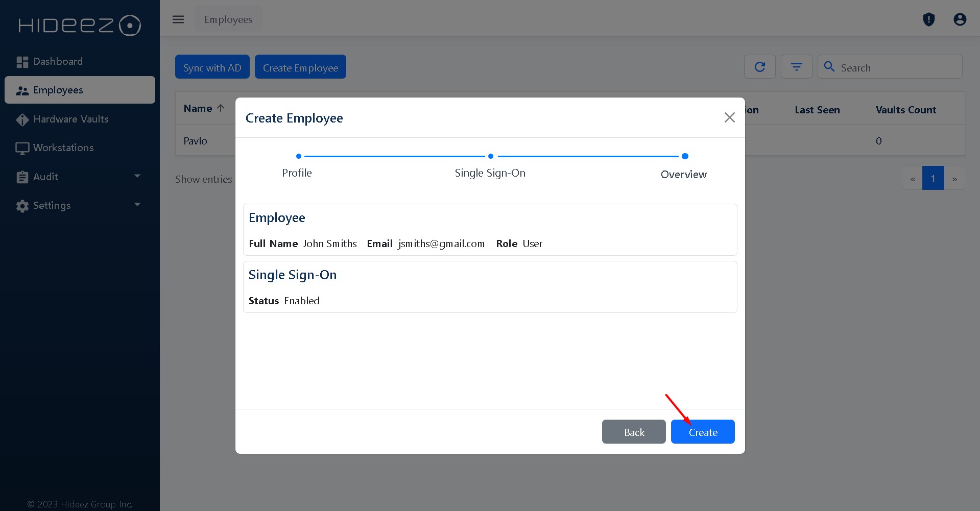Open Workstations in the sidebar
Screen dimensions: 980x511
tap(63, 148)
